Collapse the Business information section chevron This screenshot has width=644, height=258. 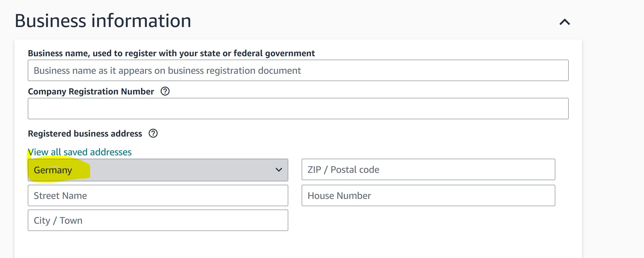pos(565,22)
